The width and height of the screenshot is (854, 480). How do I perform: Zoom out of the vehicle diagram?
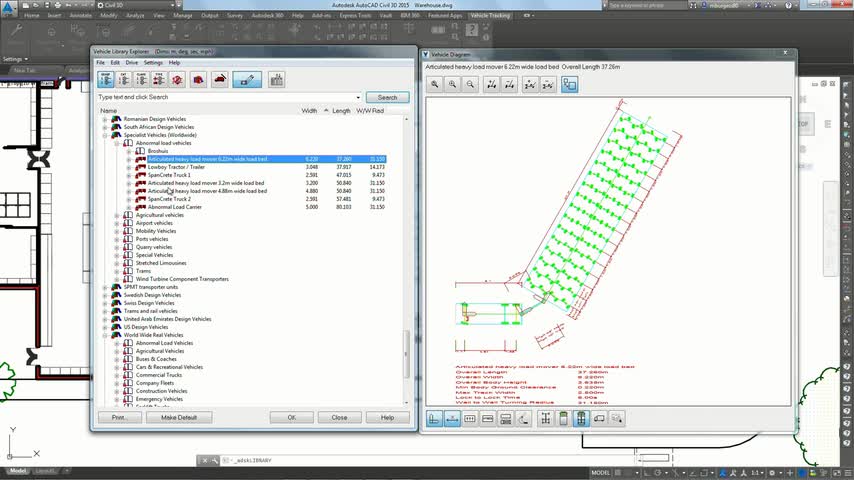[470, 84]
